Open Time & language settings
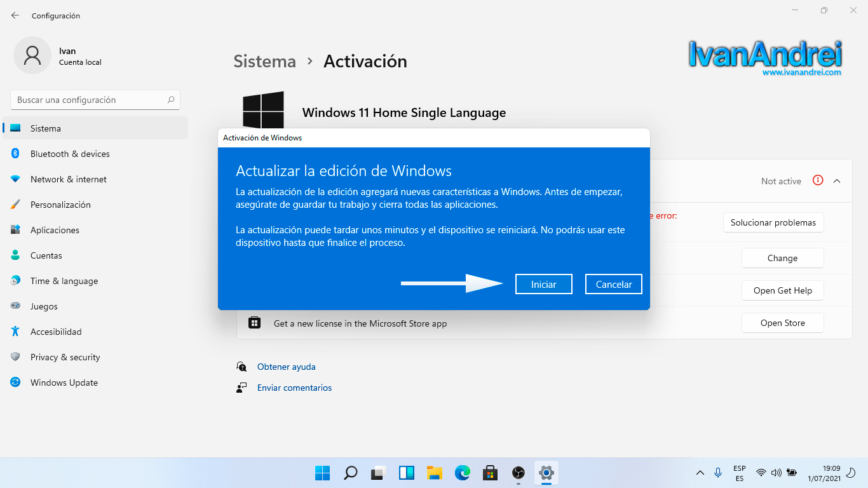The height and width of the screenshot is (488, 868). coord(95,281)
